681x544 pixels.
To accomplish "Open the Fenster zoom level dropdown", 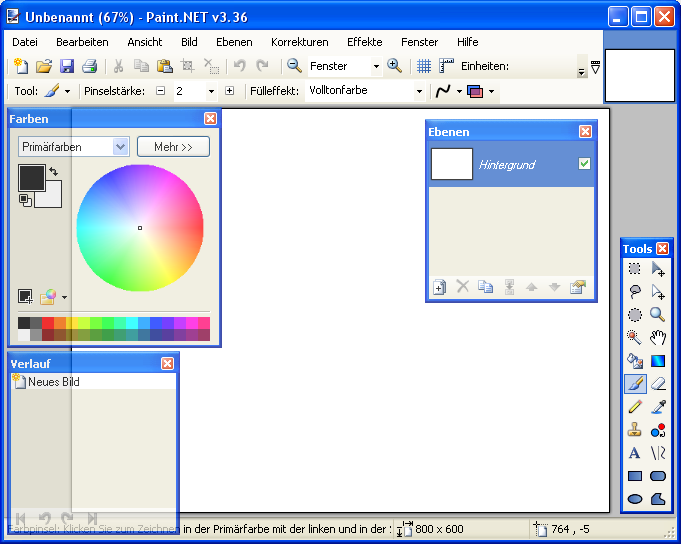I will point(376,66).
